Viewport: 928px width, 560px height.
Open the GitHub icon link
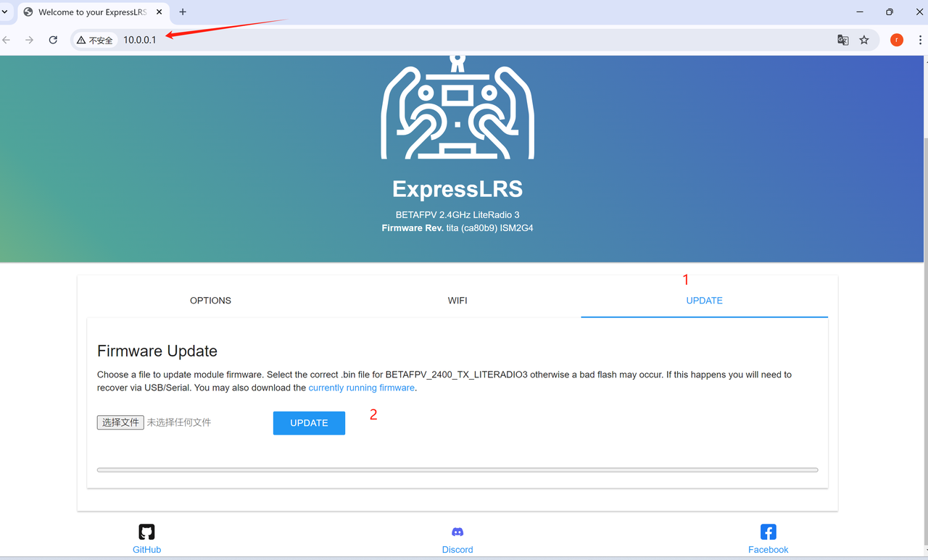[x=146, y=532]
